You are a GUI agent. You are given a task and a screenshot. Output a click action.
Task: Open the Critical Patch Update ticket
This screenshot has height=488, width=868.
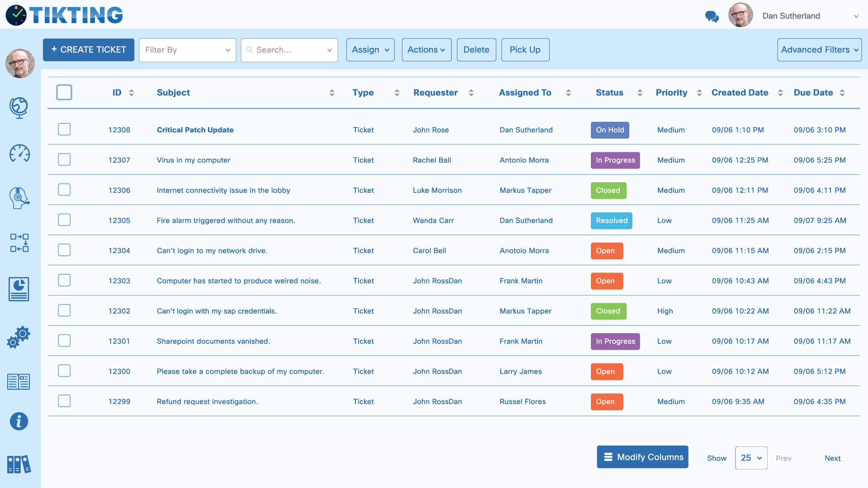(x=195, y=130)
